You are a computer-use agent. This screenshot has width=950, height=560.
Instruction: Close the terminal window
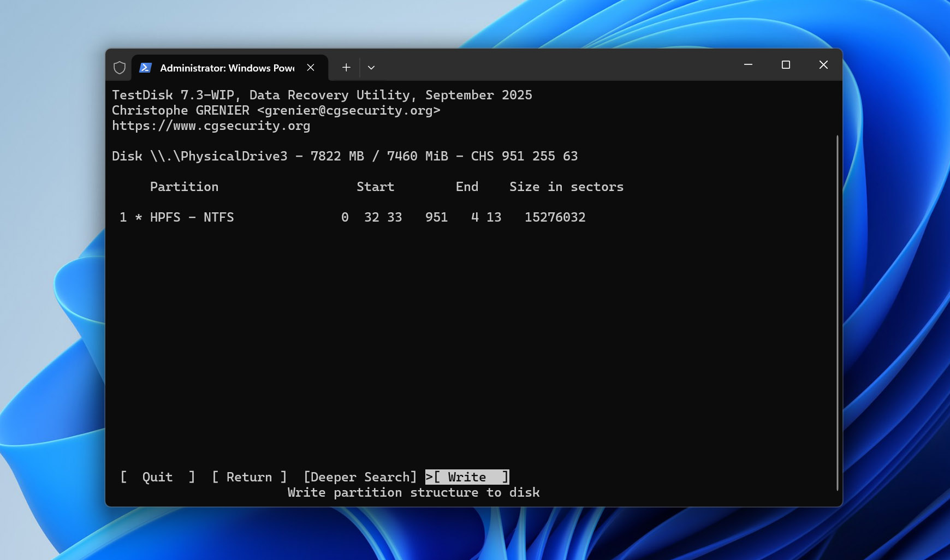pos(823,64)
